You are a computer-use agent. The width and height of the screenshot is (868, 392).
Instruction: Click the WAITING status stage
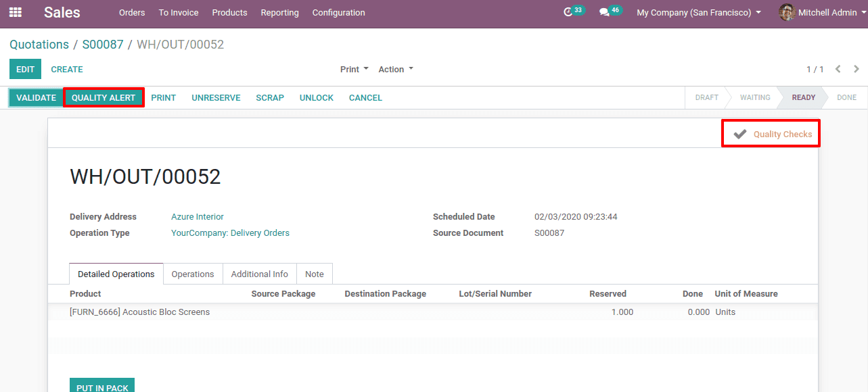point(755,98)
